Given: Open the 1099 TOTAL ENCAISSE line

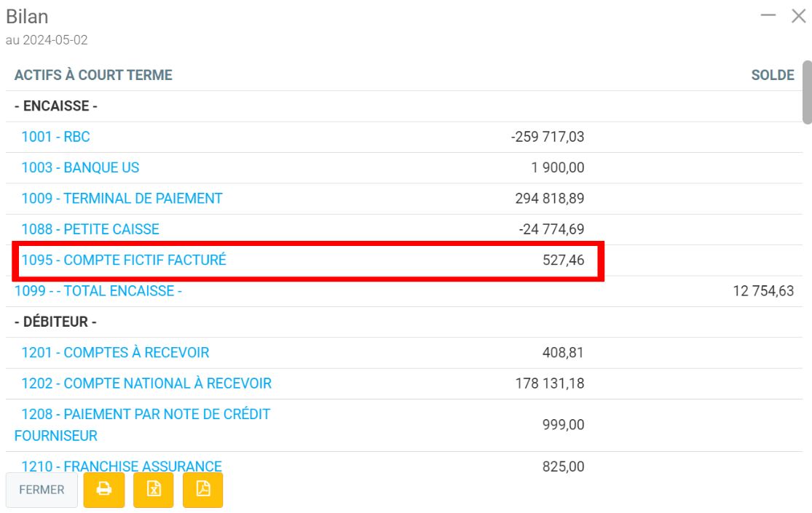Looking at the screenshot, I should (98, 291).
